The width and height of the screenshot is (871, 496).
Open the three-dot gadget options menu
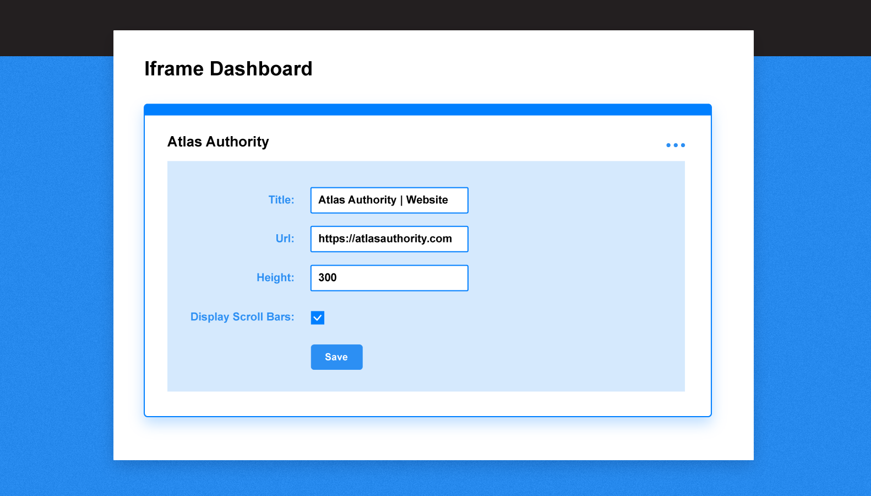pos(675,145)
